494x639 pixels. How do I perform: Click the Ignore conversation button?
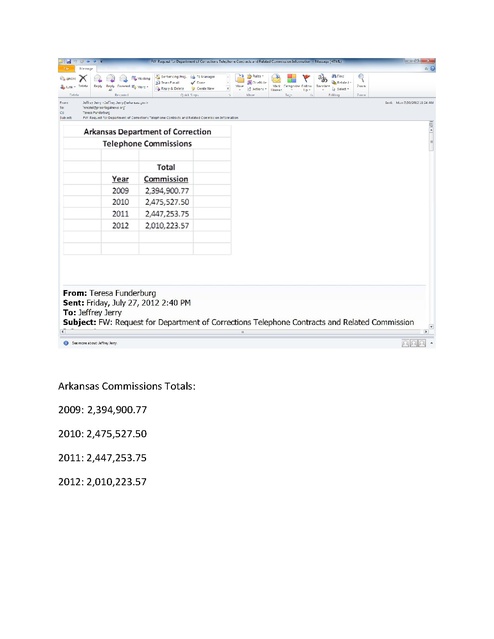coord(68,78)
